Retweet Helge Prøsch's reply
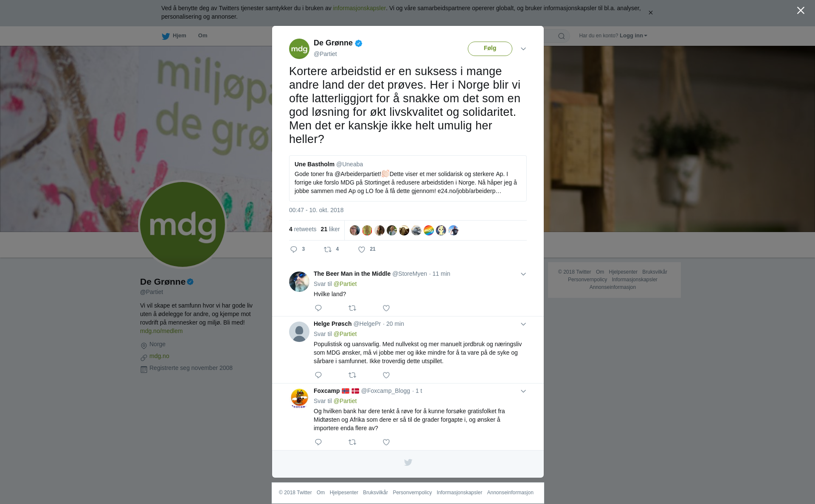The height and width of the screenshot is (504, 815). tap(352, 375)
